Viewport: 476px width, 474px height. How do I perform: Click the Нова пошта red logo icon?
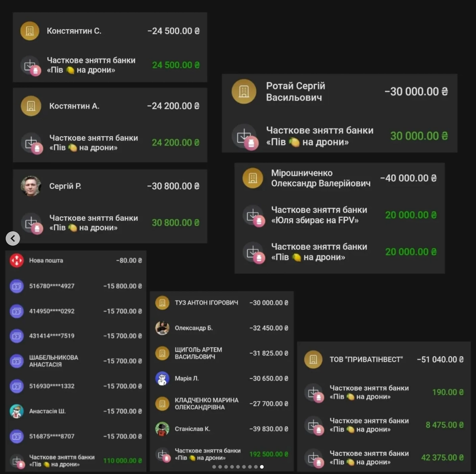tap(17, 261)
